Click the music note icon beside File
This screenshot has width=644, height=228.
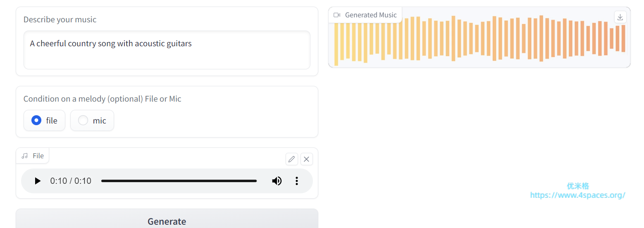[x=25, y=156]
